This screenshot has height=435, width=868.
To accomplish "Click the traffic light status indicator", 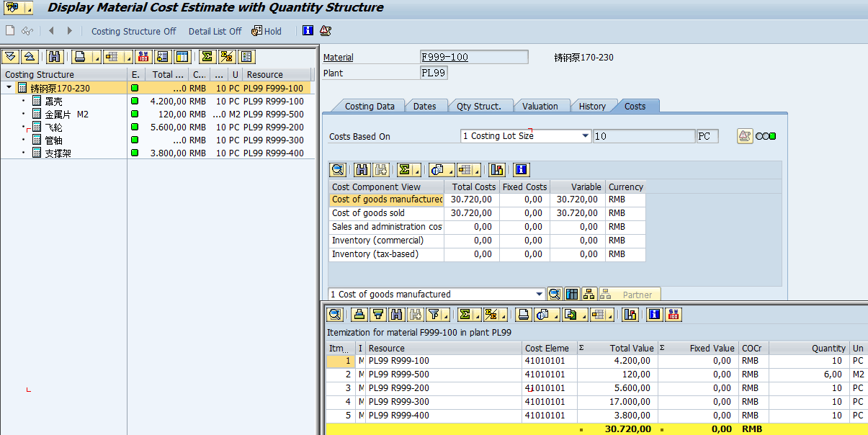I will coord(766,136).
